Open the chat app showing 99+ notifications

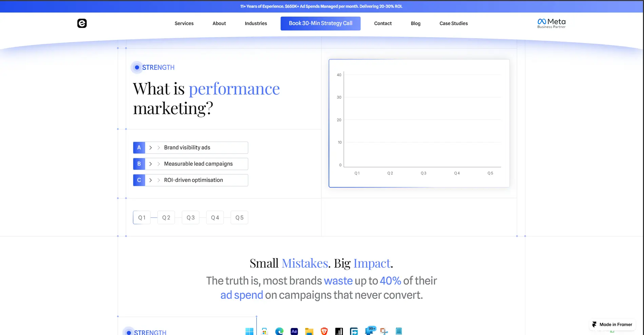click(370, 331)
